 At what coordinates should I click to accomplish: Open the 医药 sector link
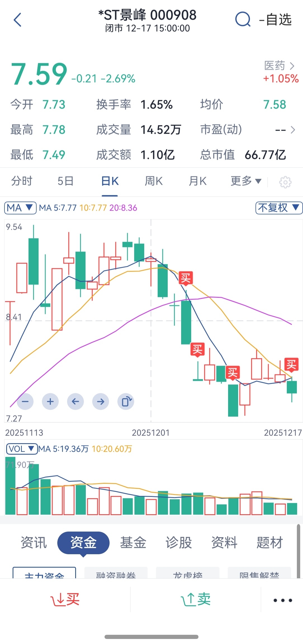280,66
